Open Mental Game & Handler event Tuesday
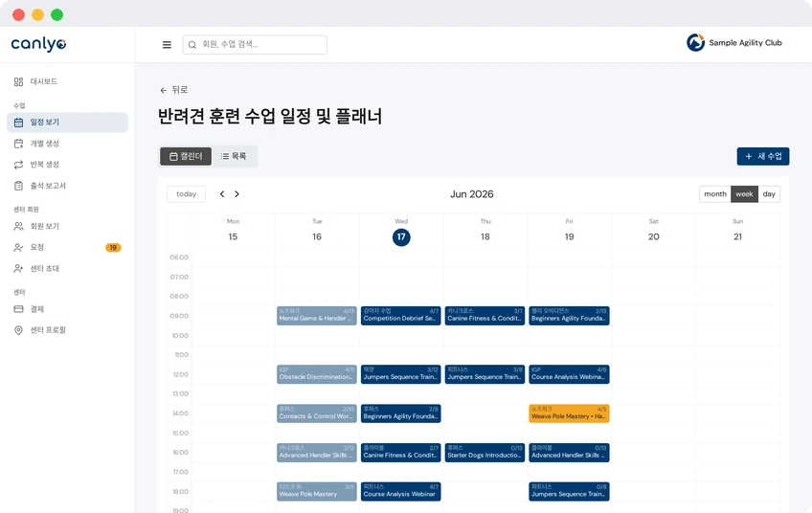The width and height of the screenshot is (812, 513). point(316,316)
